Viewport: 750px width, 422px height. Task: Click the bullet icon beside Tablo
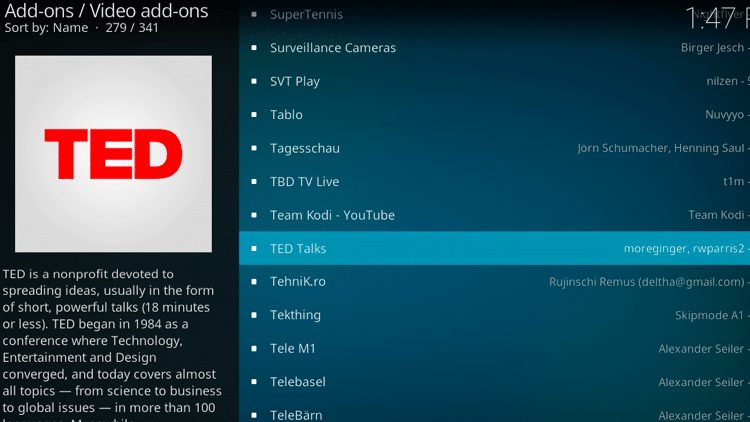pyautogui.click(x=254, y=115)
